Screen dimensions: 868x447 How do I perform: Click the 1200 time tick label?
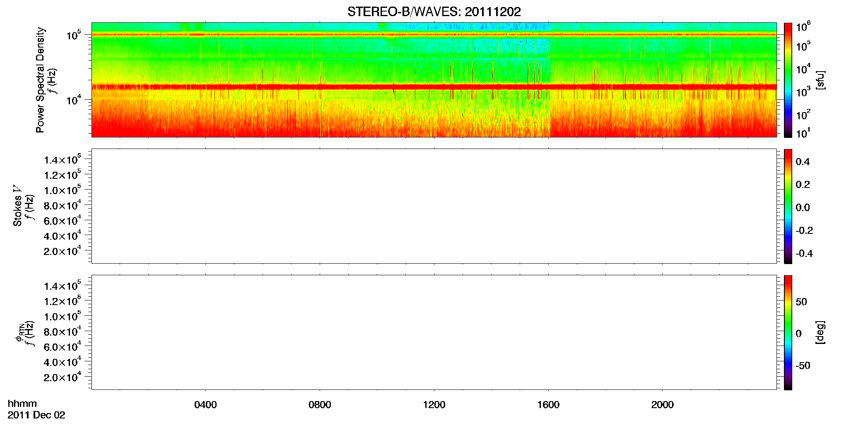(434, 405)
